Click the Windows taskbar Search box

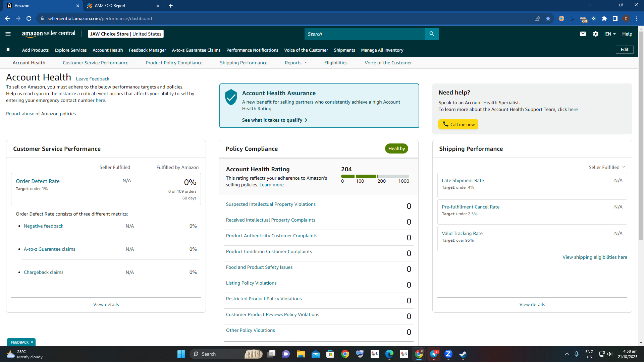(x=226, y=354)
